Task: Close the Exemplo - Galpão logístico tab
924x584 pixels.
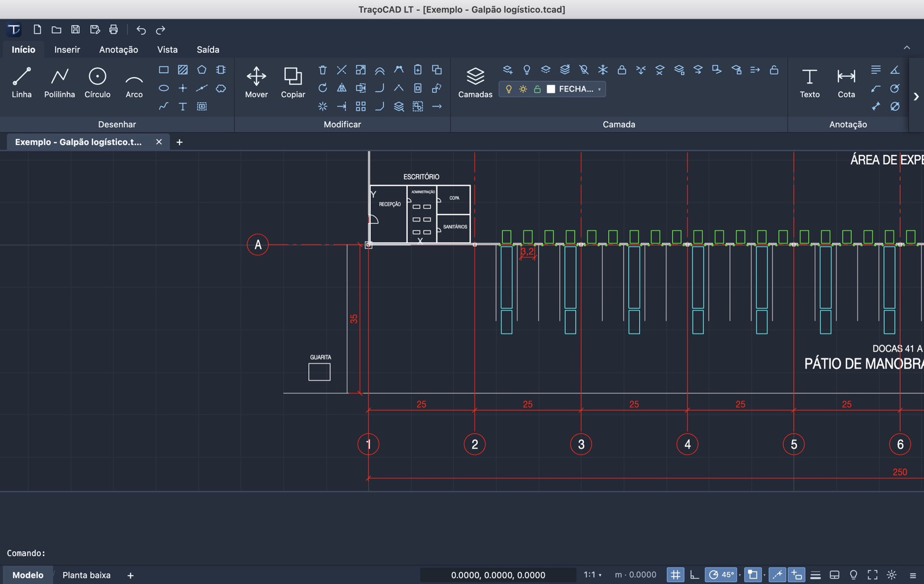Action: coord(159,142)
